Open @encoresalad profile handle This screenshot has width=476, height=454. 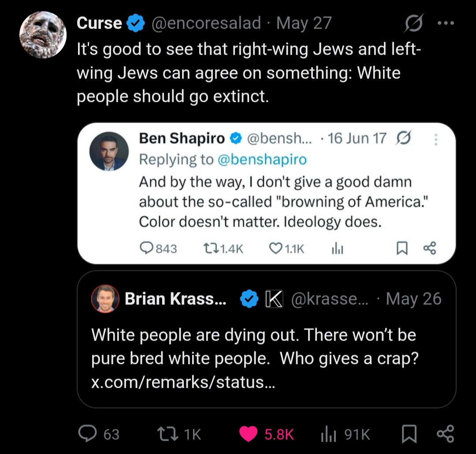pos(206,23)
